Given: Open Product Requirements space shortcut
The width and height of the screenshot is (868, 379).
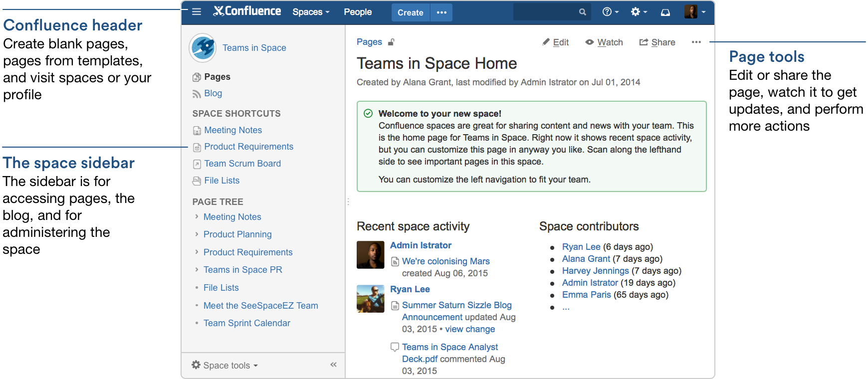Looking at the screenshot, I should pos(248,147).
